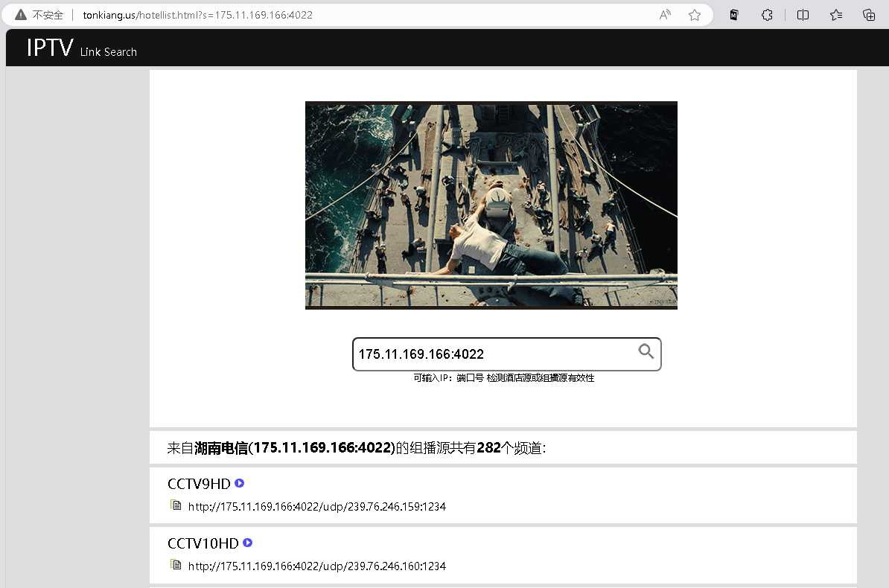Click the CCTV10HD channel name
The height and width of the screenshot is (588, 889).
[x=203, y=543]
